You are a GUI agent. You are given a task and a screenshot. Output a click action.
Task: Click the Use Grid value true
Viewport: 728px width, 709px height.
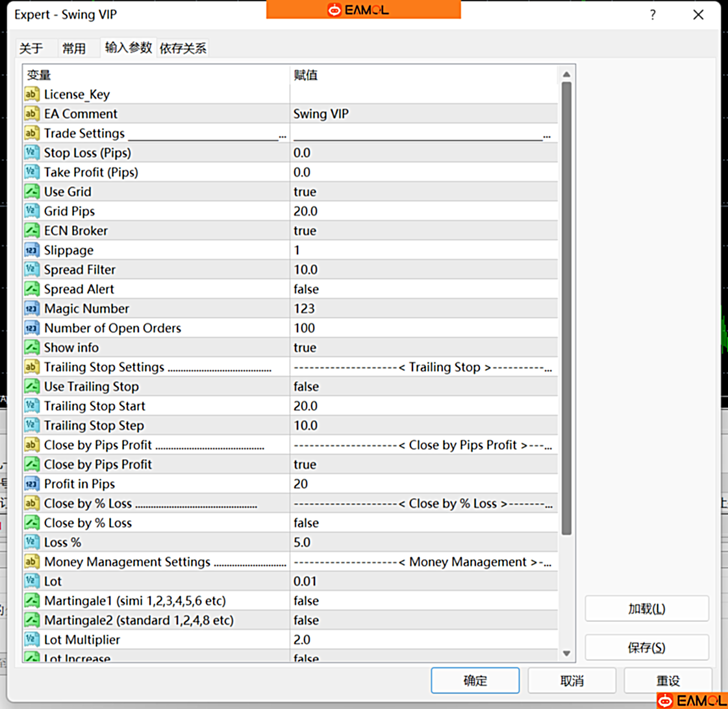click(305, 192)
